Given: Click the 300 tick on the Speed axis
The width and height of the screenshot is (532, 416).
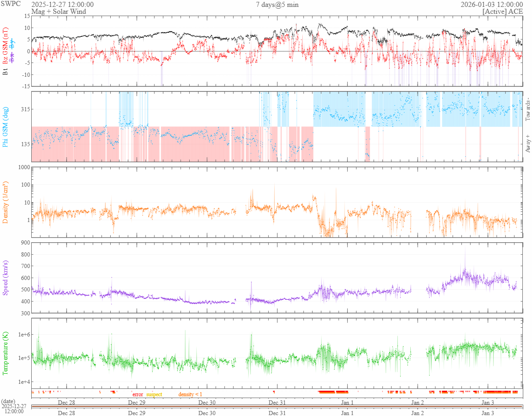Looking at the screenshot, I should tap(26, 313).
